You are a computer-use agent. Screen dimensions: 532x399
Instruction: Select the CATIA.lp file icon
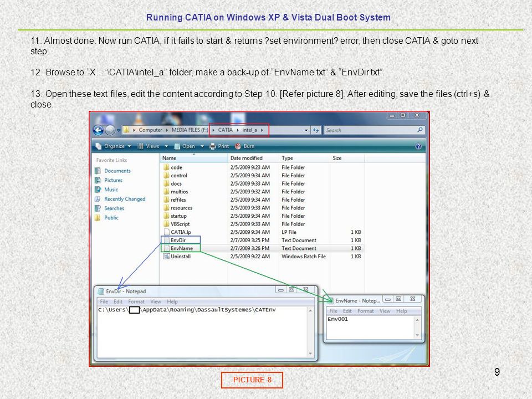click(166, 232)
